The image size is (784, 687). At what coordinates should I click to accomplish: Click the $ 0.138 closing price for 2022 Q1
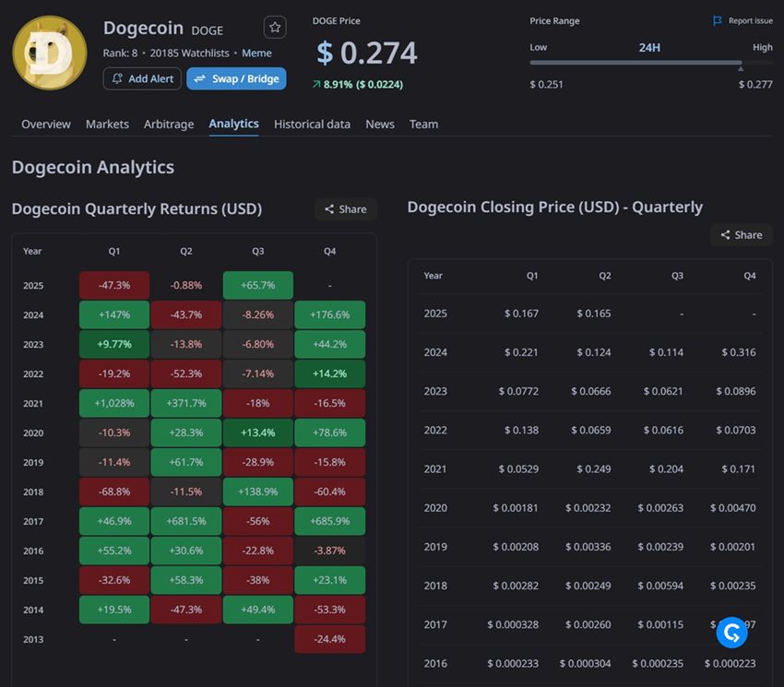click(521, 431)
